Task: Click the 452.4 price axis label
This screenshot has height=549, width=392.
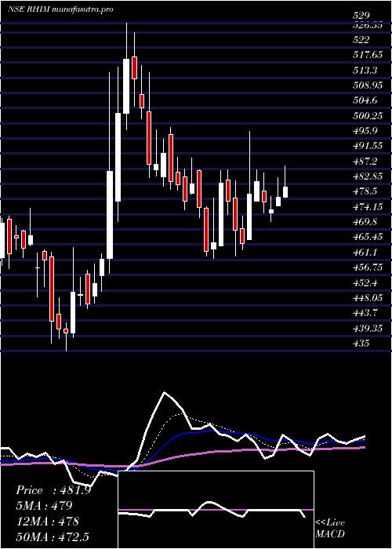Action: pos(365,283)
